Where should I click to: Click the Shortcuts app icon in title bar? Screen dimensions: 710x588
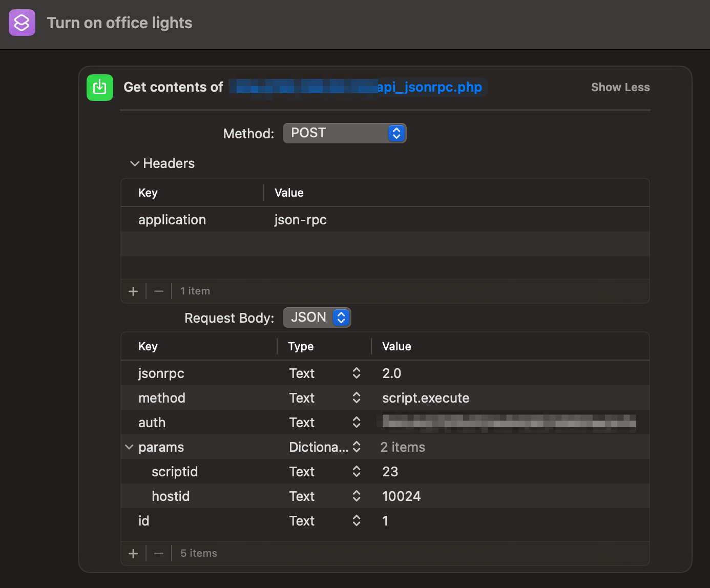[x=22, y=23]
